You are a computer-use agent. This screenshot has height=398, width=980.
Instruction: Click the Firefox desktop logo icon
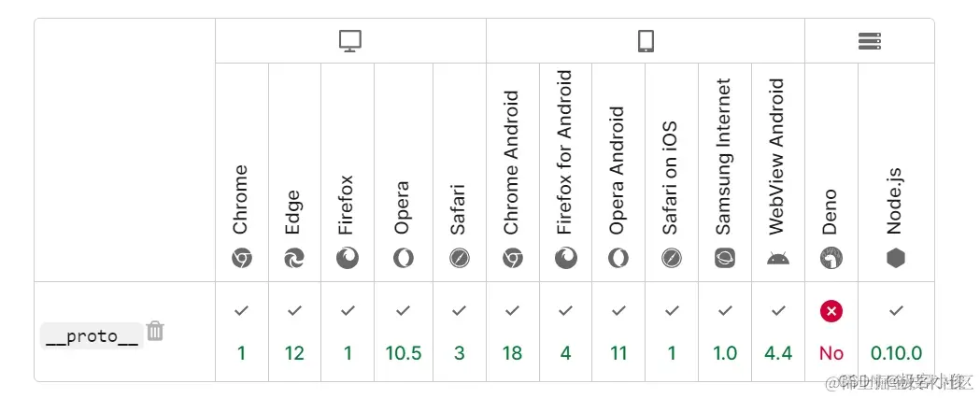pos(348,258)
